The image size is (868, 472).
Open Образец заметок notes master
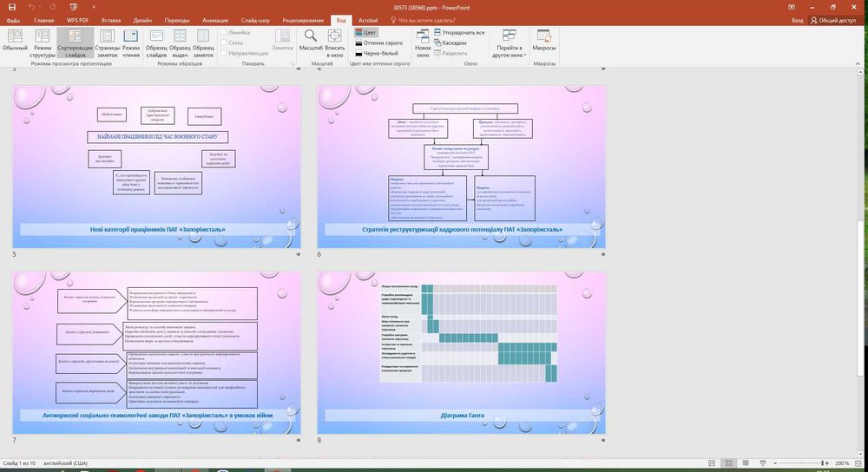coord(203,43)
